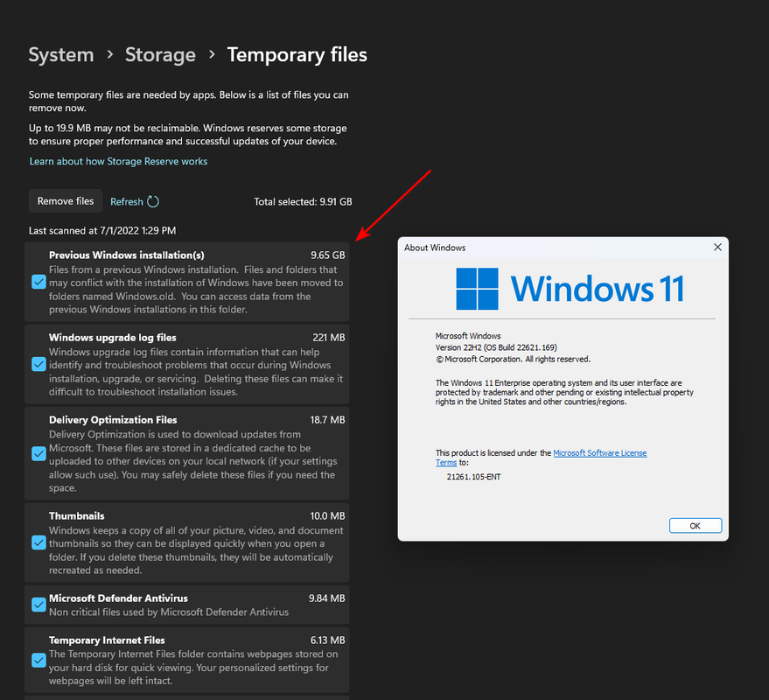Select the Microsoft Defender Antivirus heading

[118, 598]
